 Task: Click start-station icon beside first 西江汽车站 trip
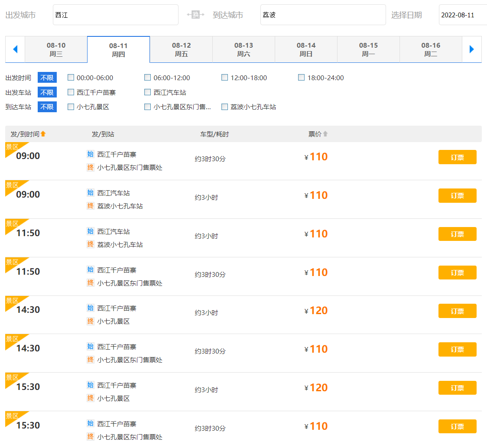point(90,192)
